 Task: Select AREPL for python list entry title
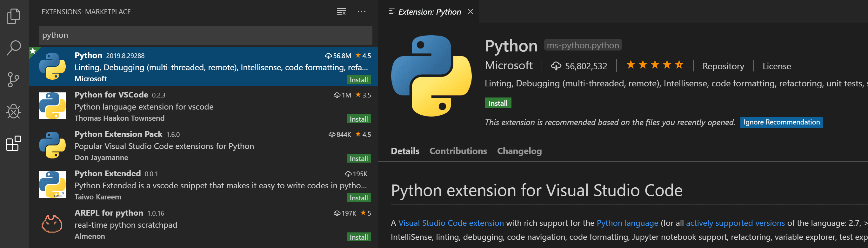(109, 213)
